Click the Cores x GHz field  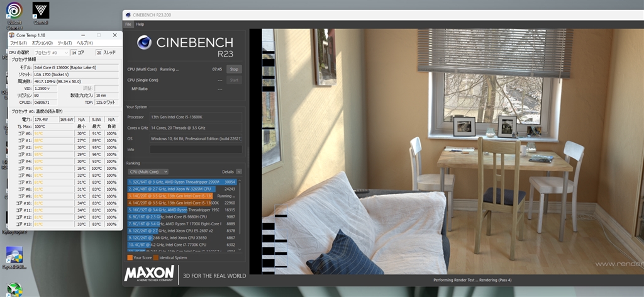(x=196, y=128)
